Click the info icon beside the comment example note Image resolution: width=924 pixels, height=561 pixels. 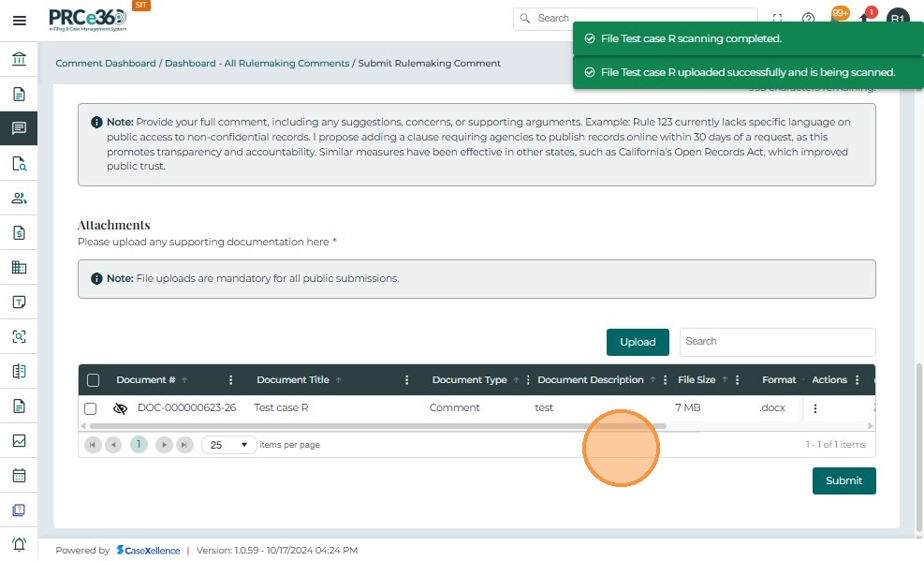point(96,122)
